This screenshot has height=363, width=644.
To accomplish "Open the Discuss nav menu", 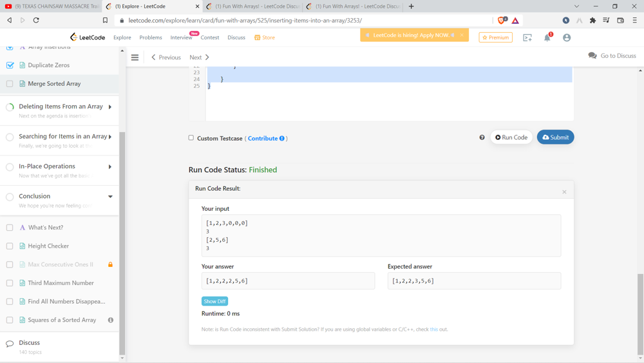I will [236, 37].
